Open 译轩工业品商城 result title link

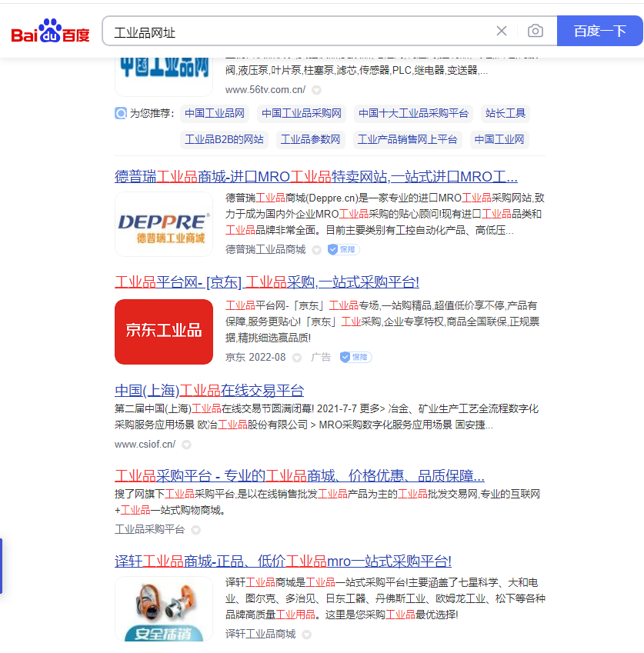[283, 561]
